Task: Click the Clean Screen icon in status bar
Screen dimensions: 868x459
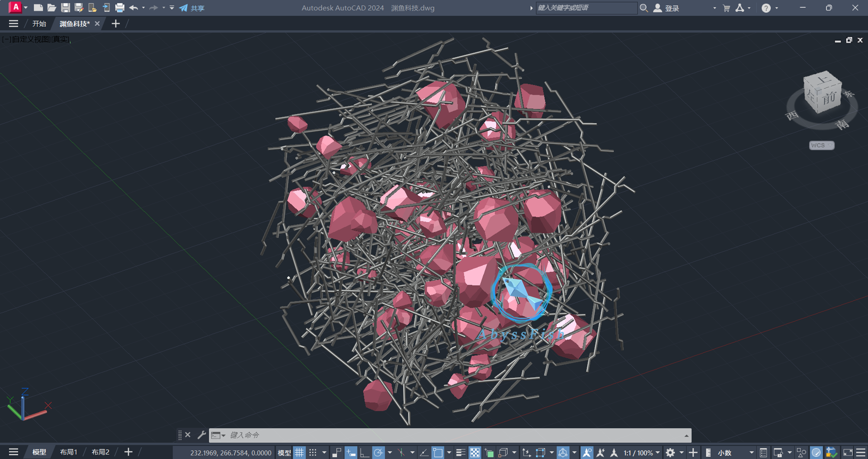Action: tap(848, 452)
